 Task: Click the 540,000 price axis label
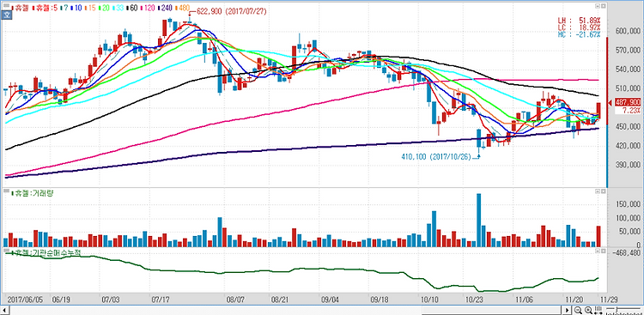point(629,70)
